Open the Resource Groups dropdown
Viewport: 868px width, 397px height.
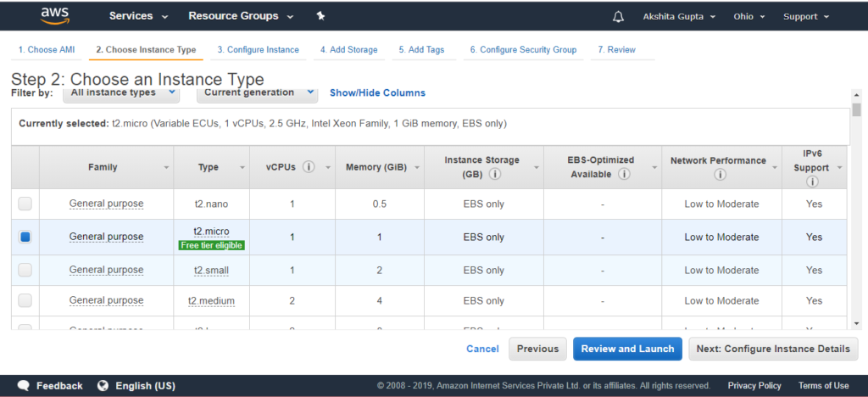(x=241, y=16)
